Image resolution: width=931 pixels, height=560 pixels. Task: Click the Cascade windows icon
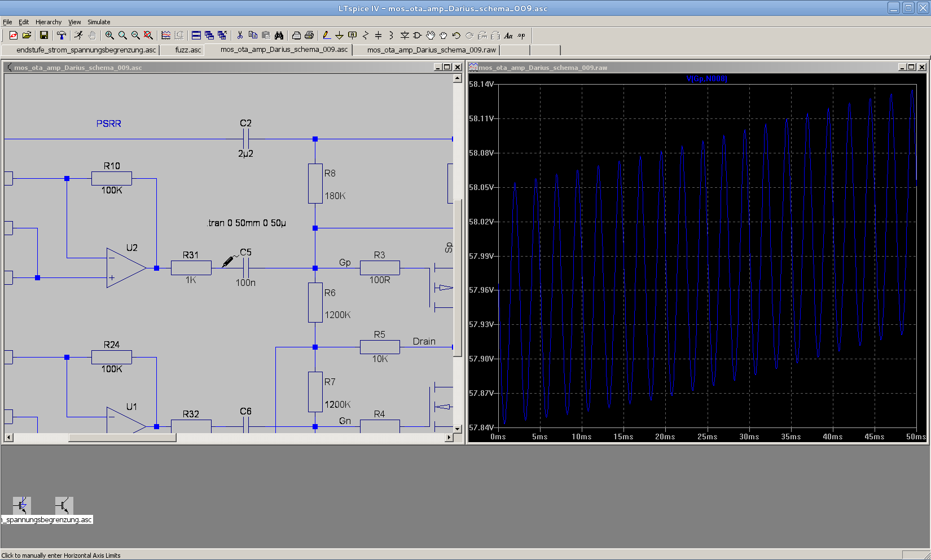tap(209, 35)
